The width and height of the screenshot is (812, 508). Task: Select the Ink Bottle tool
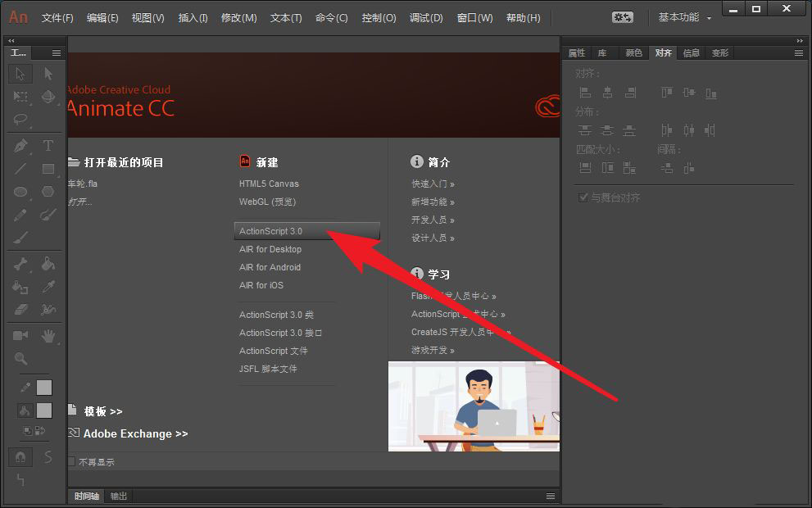(x=20, y=287)
